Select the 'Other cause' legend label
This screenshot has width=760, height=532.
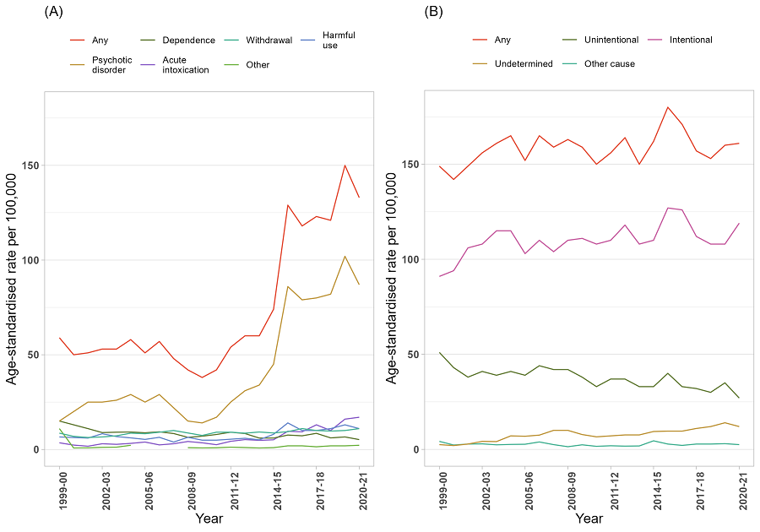tap(609, 64)
